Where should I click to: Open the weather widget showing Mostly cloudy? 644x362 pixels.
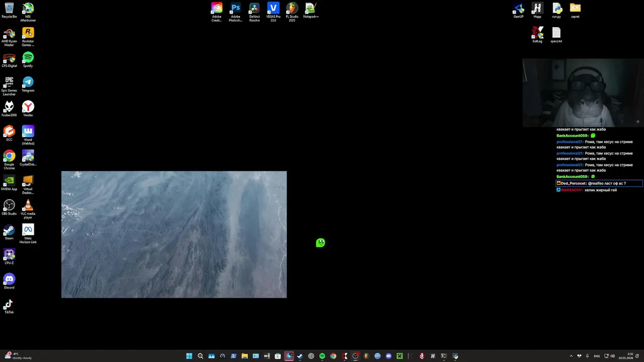pyautogui.click(x=18, y=356)
